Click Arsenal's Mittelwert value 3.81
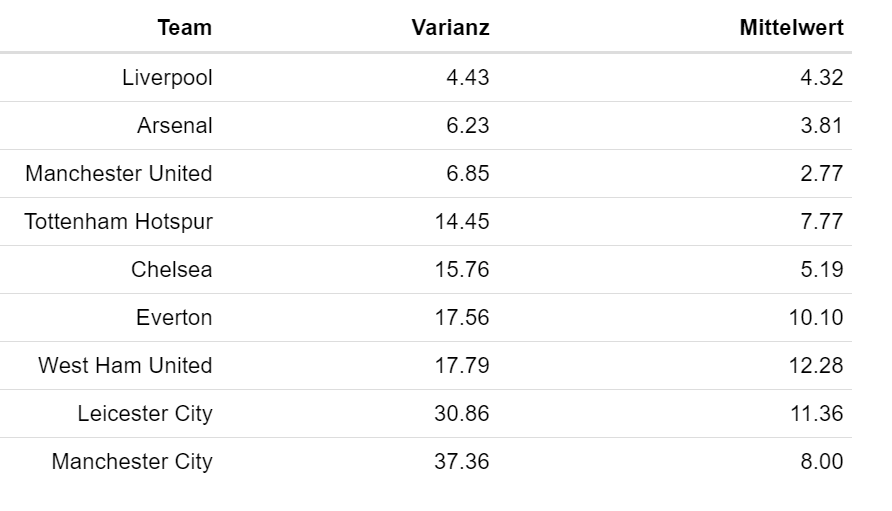This screenshot has height=511, width=892. (x=821, y=125)
